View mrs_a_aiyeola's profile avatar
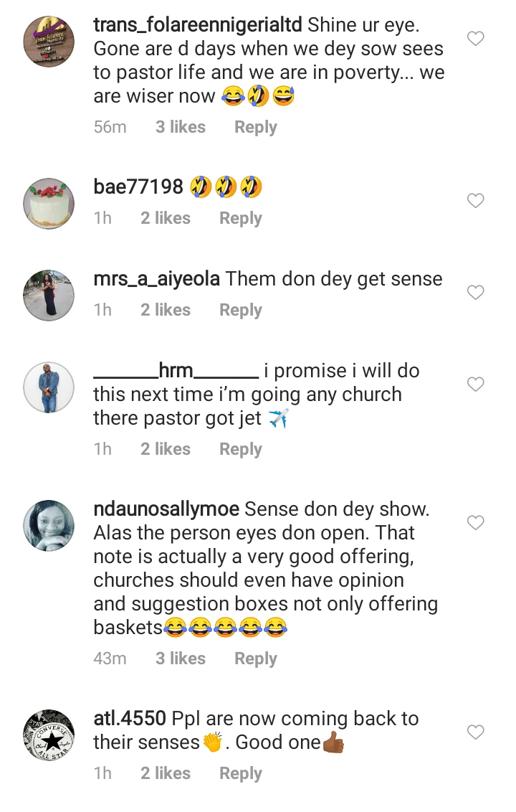Viewport: 516px width, 812px height. (x=49, y=295)
